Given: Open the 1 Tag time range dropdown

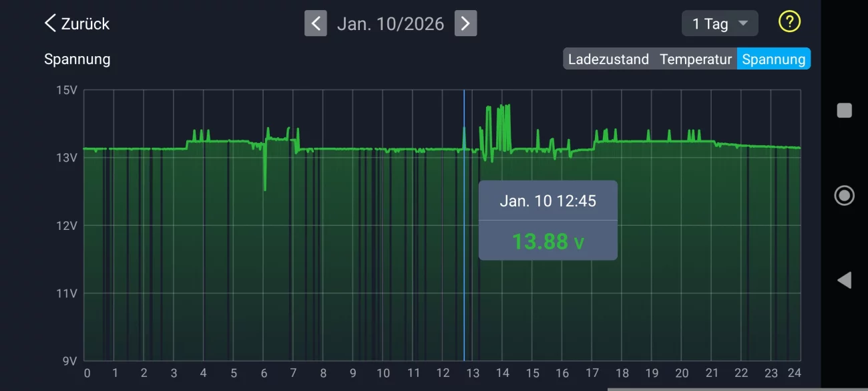Looking at the screenshot, I should click(x=719, y=23).
